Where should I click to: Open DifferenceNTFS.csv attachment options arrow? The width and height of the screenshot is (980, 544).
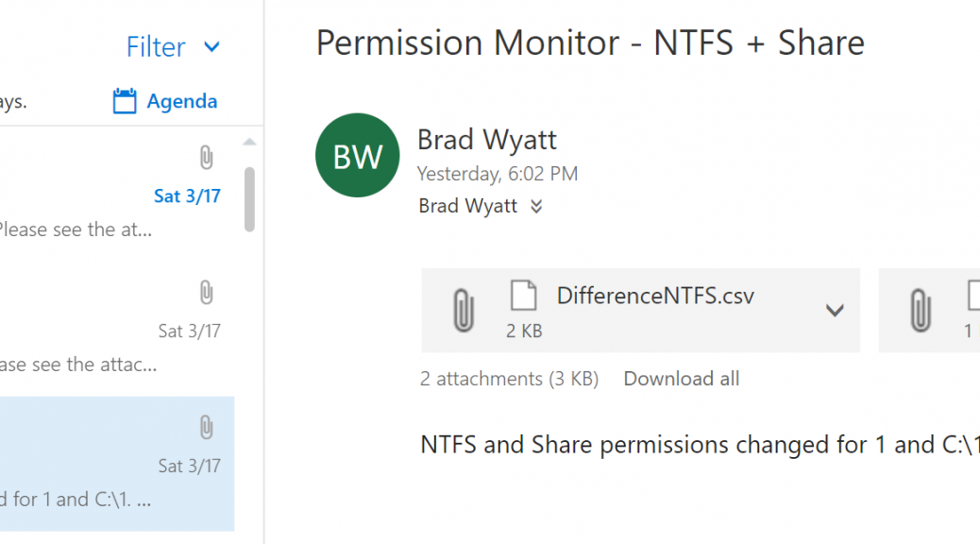(x=835, y=310)
